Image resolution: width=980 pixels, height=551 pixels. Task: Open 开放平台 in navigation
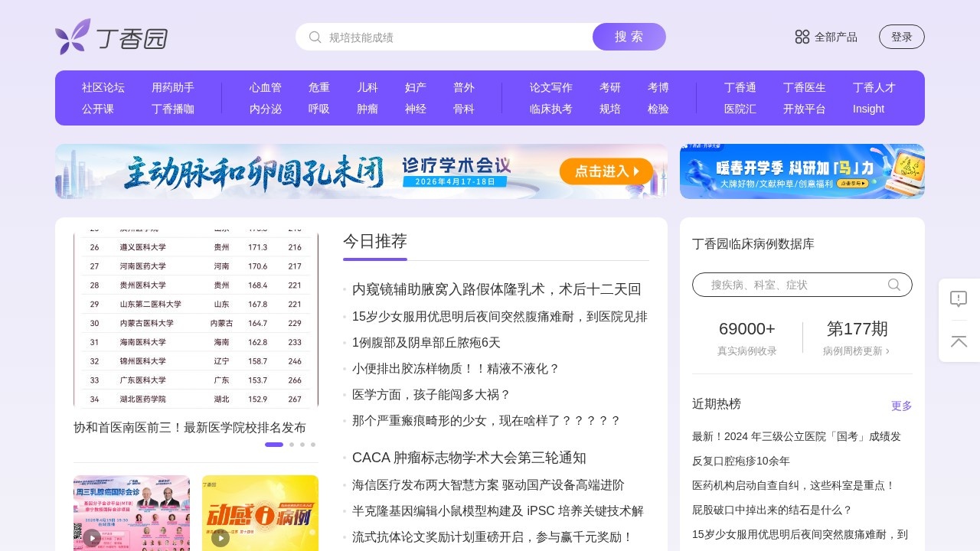coord(805,109)
